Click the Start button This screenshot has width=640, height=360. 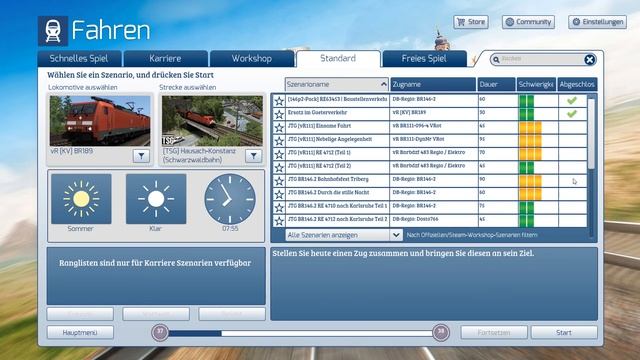point(564,333)
